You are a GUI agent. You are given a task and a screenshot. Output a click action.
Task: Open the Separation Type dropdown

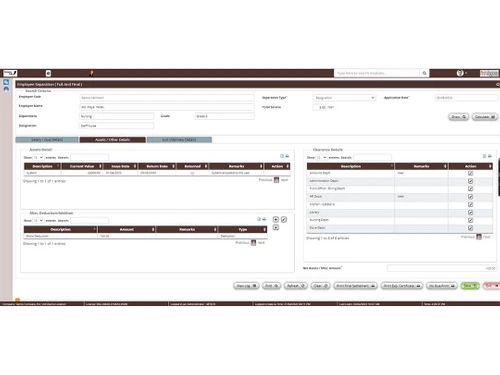[x=344, y=98]
